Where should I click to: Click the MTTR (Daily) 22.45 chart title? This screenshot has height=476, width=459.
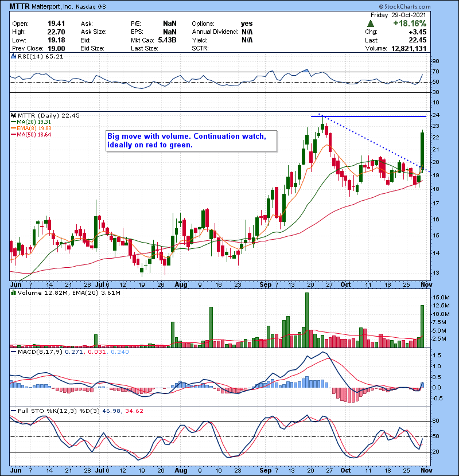[49, 116]
